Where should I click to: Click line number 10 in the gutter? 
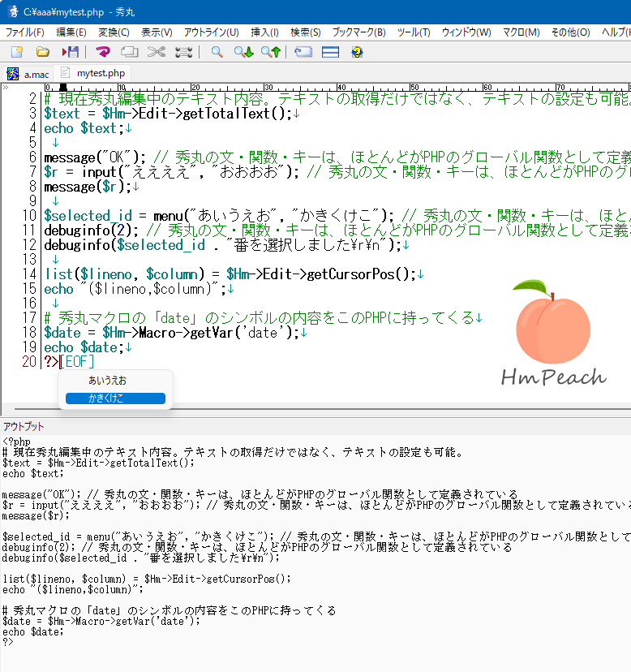coord(29,216)
